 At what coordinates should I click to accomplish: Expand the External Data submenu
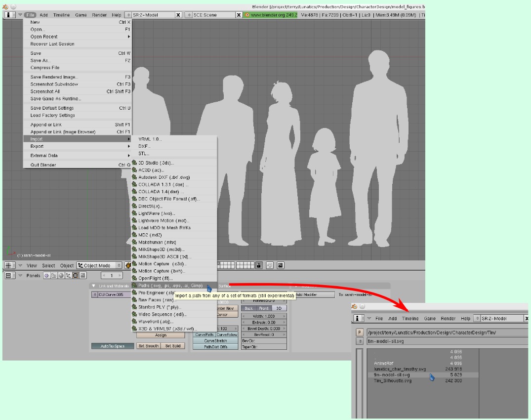[x=77, y=156]
